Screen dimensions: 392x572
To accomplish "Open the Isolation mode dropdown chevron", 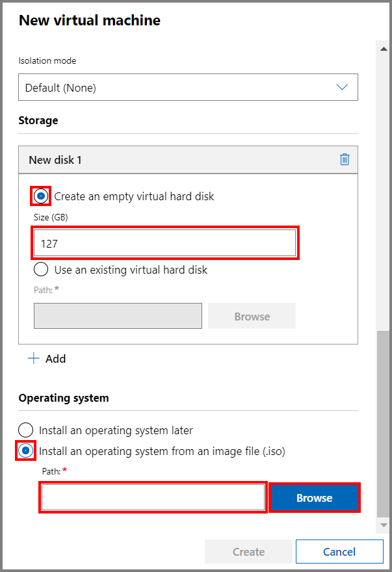I will click(342, 87).
